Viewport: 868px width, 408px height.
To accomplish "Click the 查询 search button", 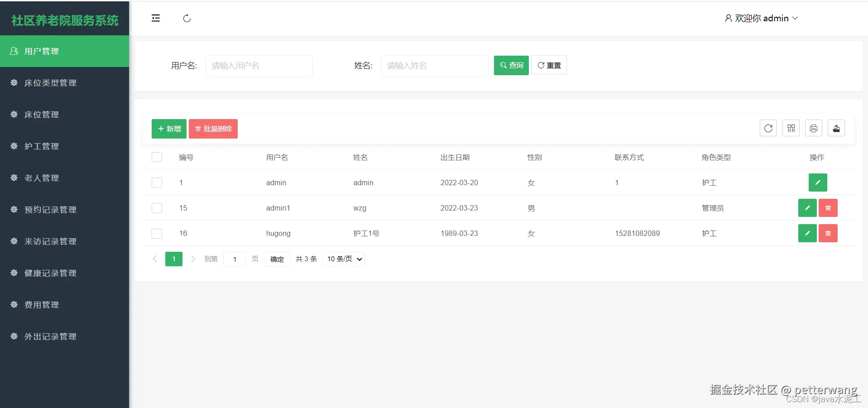I will point(511,65).
